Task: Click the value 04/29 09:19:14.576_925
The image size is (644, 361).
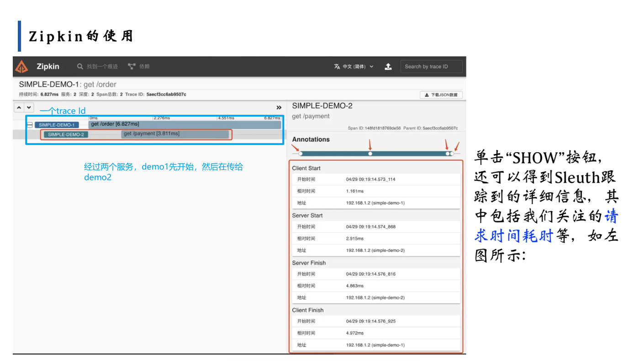Action: click(x=371, y=321)
